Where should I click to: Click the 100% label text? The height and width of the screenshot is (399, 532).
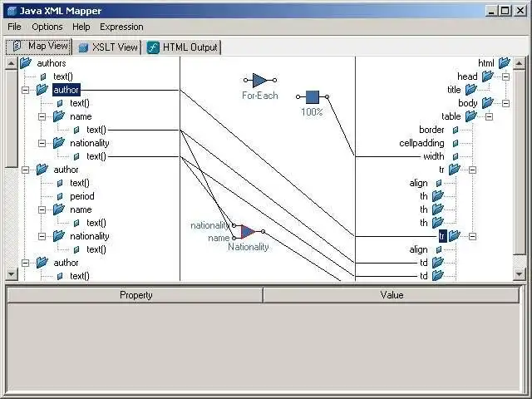click(312, 111)
